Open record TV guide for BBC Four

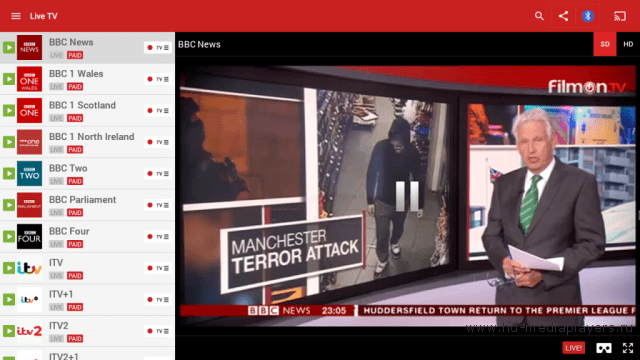point(158,236)
